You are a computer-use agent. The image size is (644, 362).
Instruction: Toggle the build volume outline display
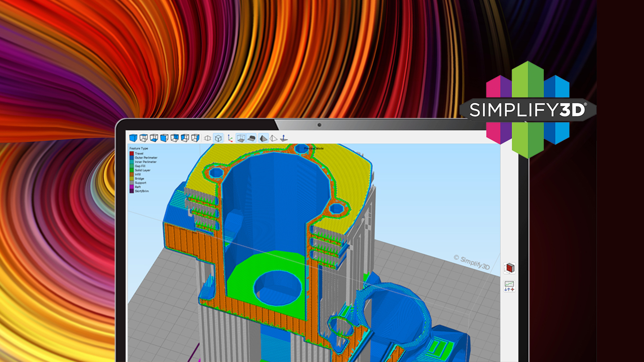[x=241, y=138]
